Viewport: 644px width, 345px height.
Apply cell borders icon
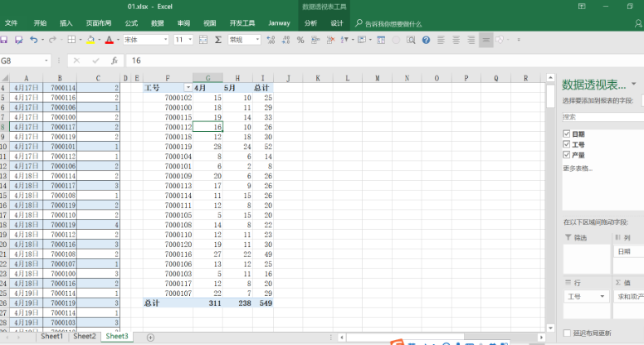71,40
